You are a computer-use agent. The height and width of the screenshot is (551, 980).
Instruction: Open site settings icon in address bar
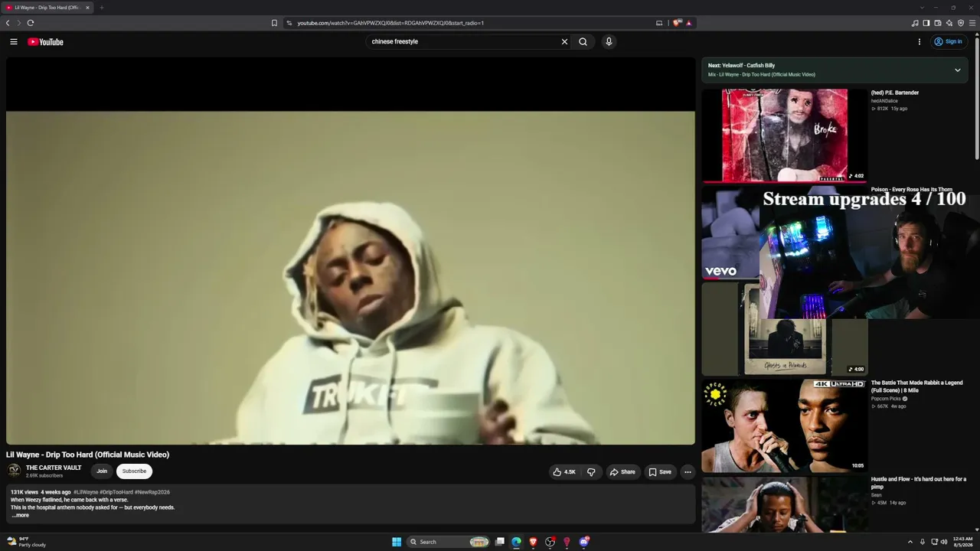289,23
